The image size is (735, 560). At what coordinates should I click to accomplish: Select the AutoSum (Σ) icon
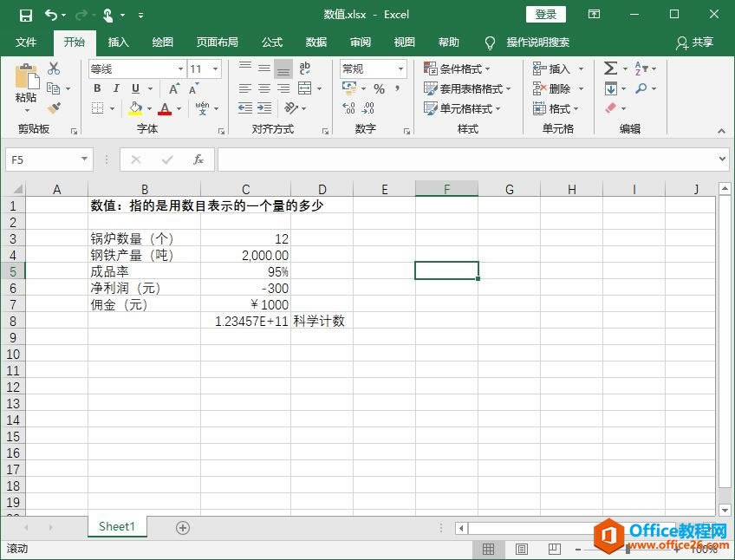pos(609,68)
